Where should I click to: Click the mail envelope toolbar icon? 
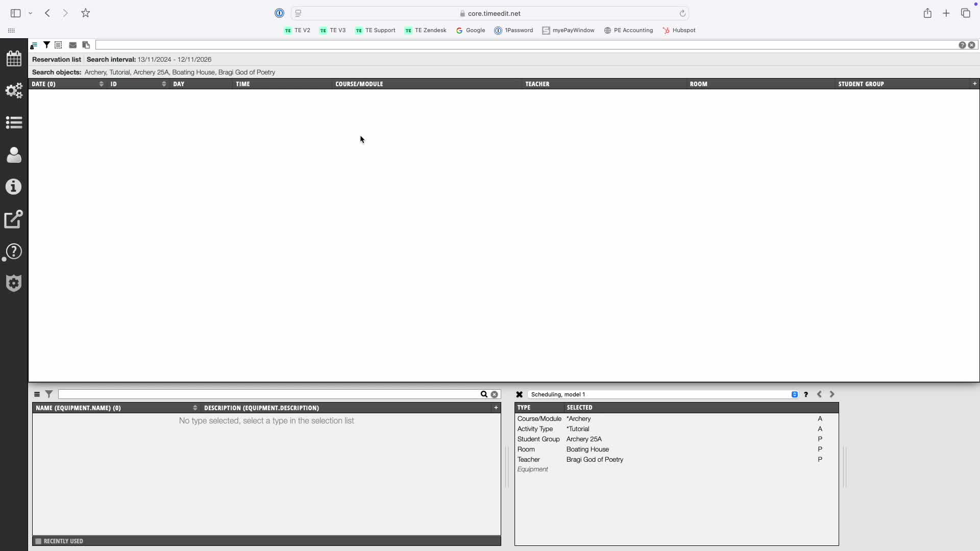72,45
